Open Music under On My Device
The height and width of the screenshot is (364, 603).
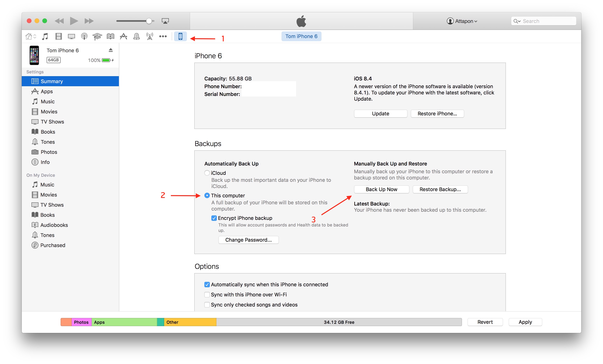[x=70, y=185]
